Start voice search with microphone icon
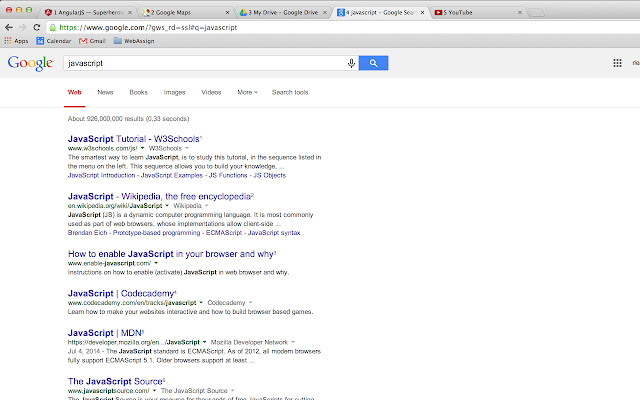Screen dimensions: 640x400 351,63
